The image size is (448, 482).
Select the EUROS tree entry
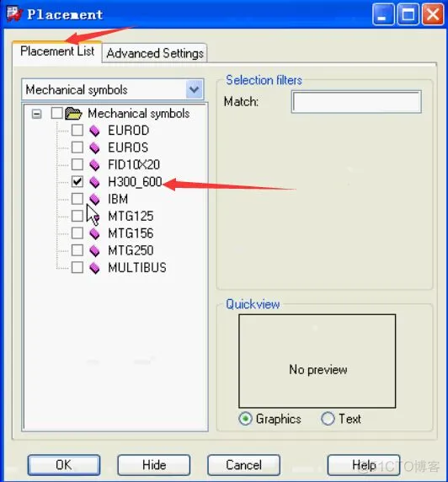coord(128,147)
